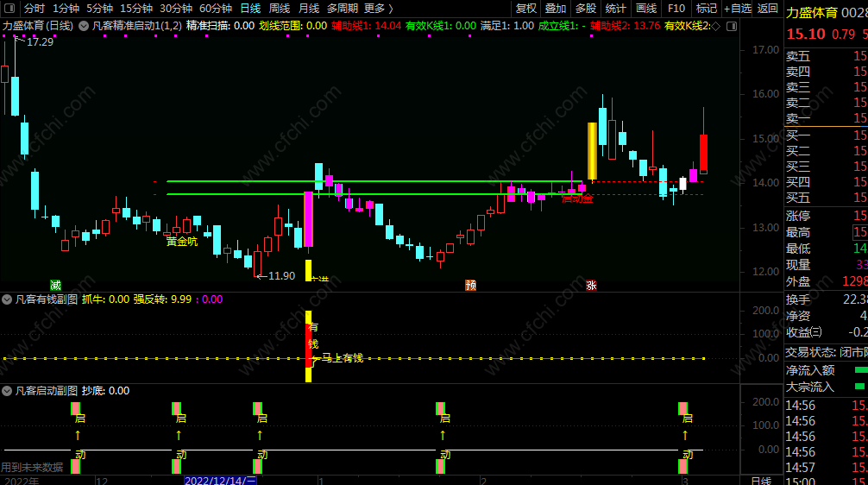Screen dimensions: 868x485
Task: Switch to the 分时 chart tab
Action: click(35, 9)
